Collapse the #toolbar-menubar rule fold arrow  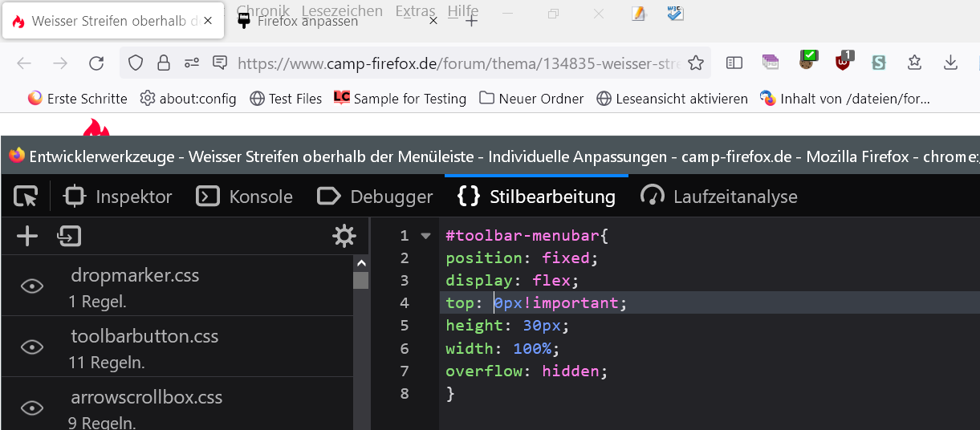(426, 236)
